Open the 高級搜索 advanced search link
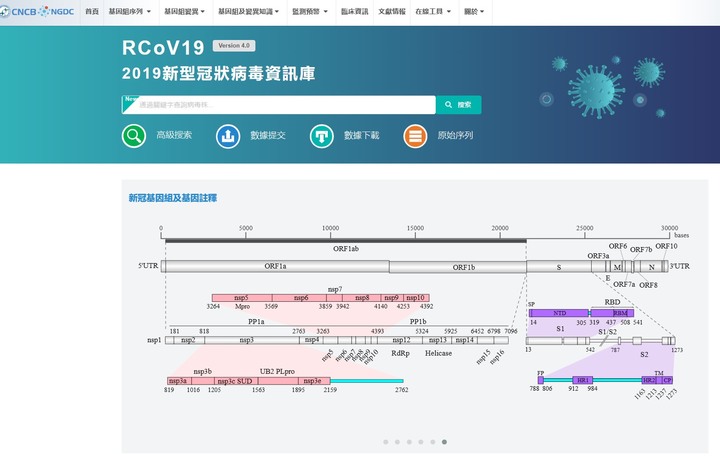The width and height of the screenshot is (720, 460). [174, 135]
